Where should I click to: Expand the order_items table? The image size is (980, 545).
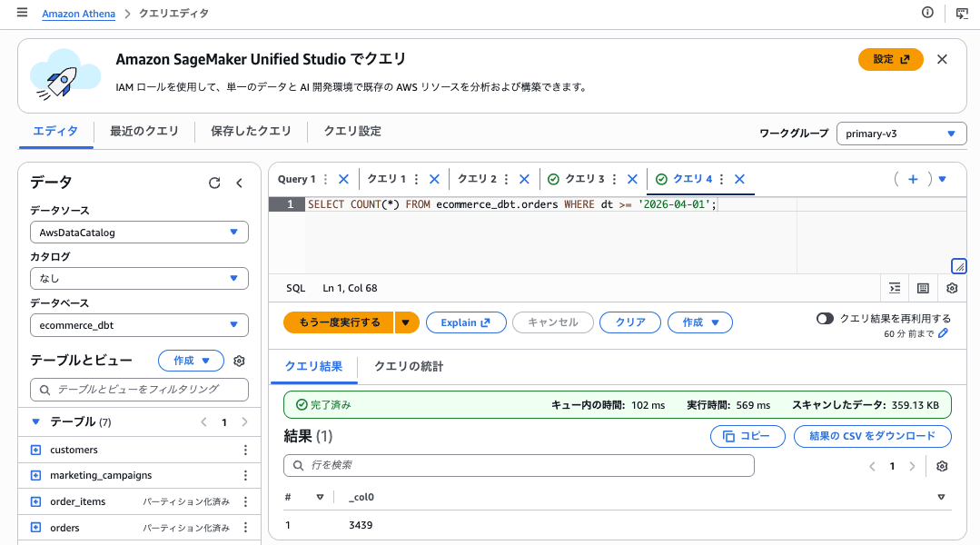click(x=35, y=502)
